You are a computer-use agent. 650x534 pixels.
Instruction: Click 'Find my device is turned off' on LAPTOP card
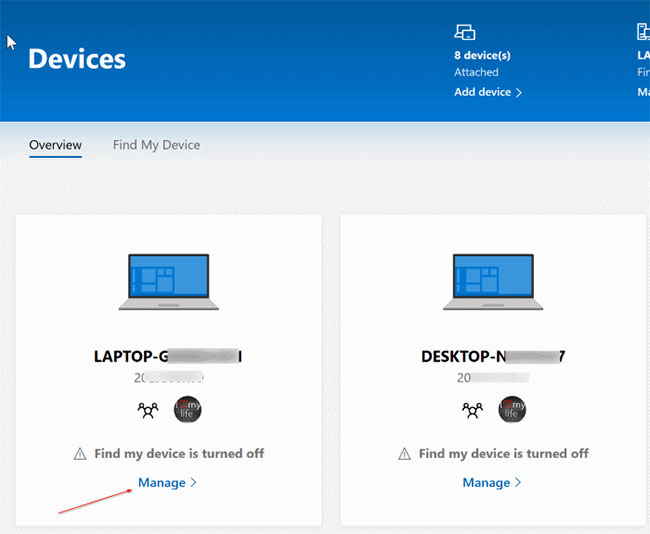coord(179,454)
